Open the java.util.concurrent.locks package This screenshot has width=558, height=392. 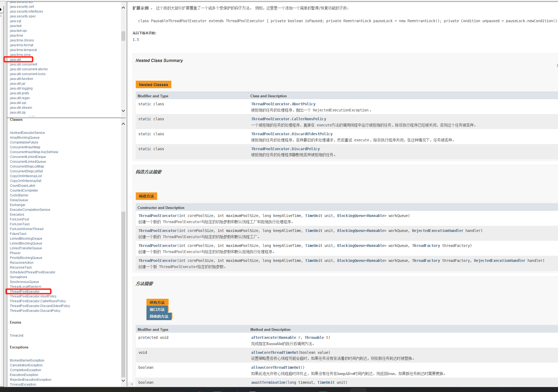[x=28, y=74]
